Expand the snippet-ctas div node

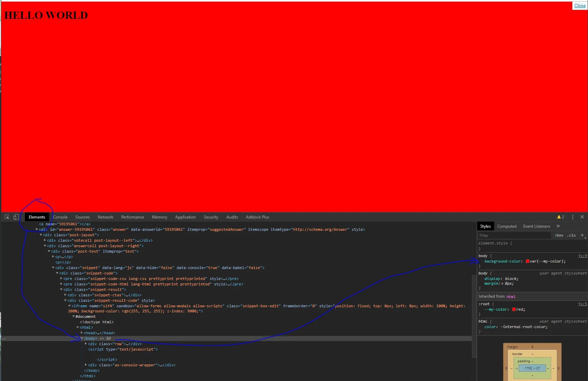[65, 295]
